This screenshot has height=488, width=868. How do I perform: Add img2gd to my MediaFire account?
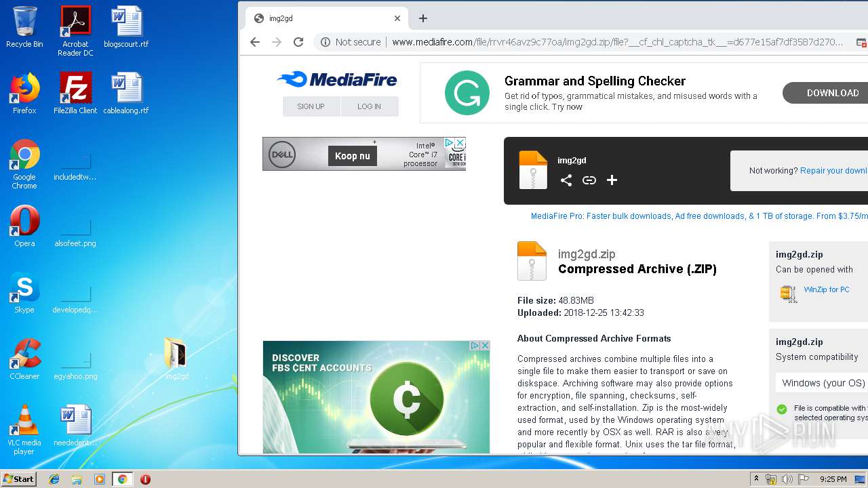pyautogui.click(x=612, y=180)
